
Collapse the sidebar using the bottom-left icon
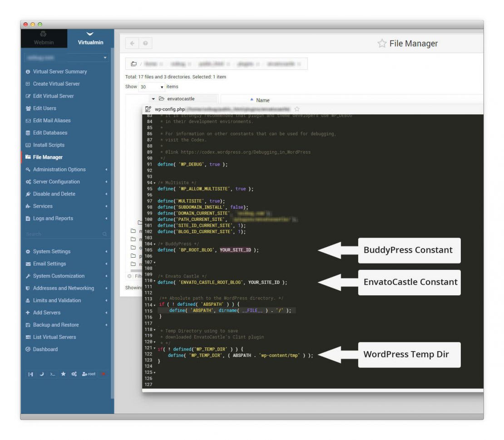(x=30, y=374)
